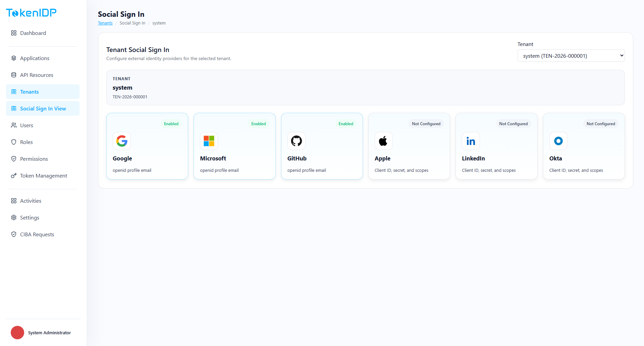Viewport: 644px width, 346px height.
Task: Click the Microsoft provider logo
Action: [x=209, y=141]
